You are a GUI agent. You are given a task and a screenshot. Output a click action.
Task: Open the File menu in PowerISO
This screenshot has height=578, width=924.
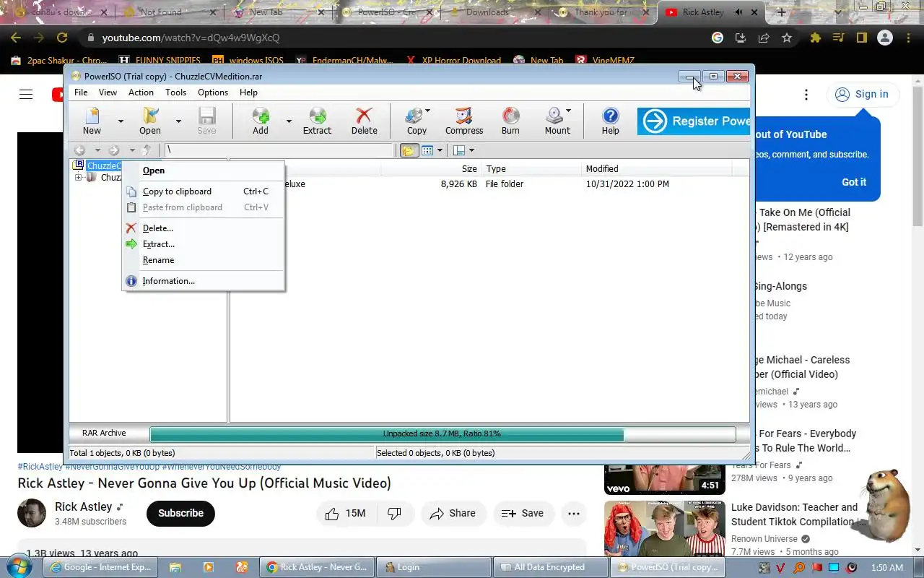coord(81,92)
